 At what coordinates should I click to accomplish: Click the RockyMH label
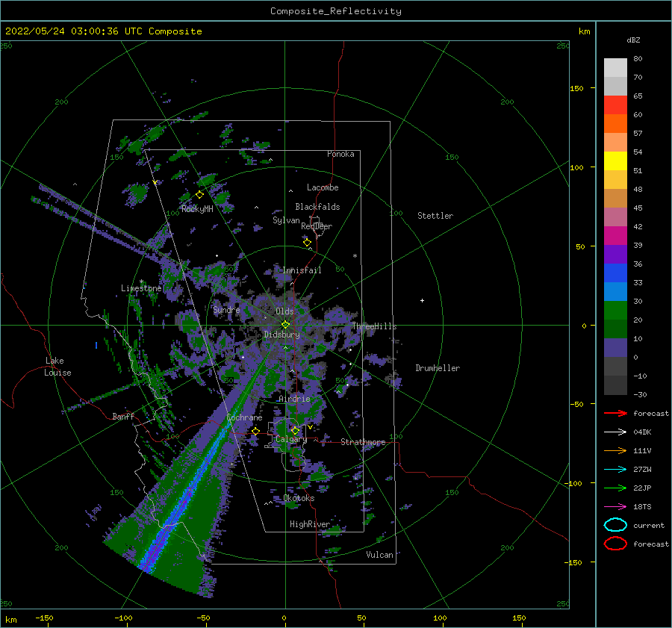click(197, 209)
